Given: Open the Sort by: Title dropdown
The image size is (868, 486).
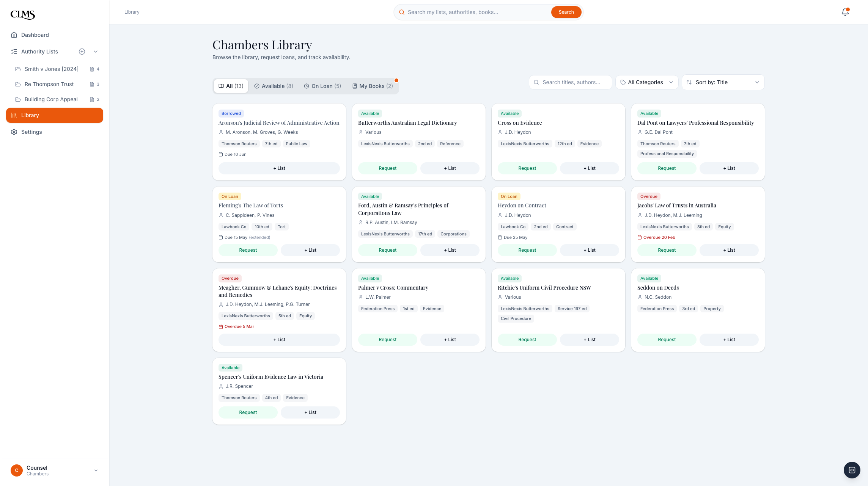Looking at the screenshot, I should click(723, 82).
